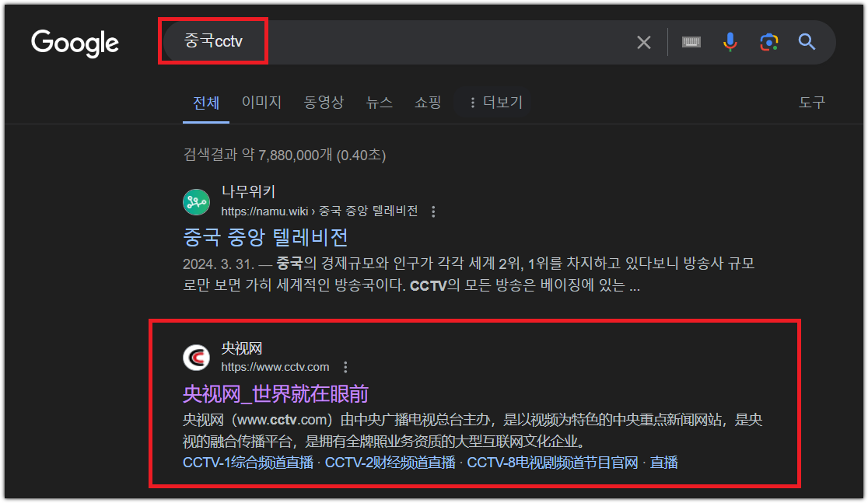
Task: Click the 검색결과 약 7,880,000개 stats text
Action: [x=285, y=155]
